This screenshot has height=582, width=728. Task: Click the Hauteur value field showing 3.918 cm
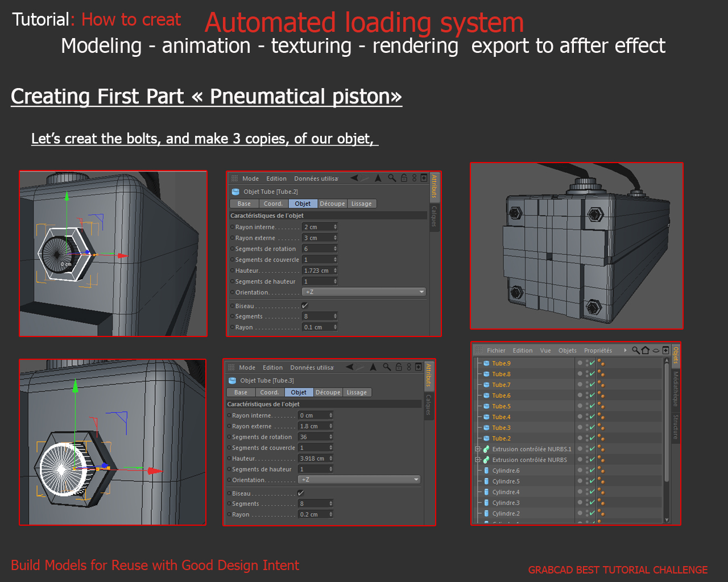pos(316,458)
